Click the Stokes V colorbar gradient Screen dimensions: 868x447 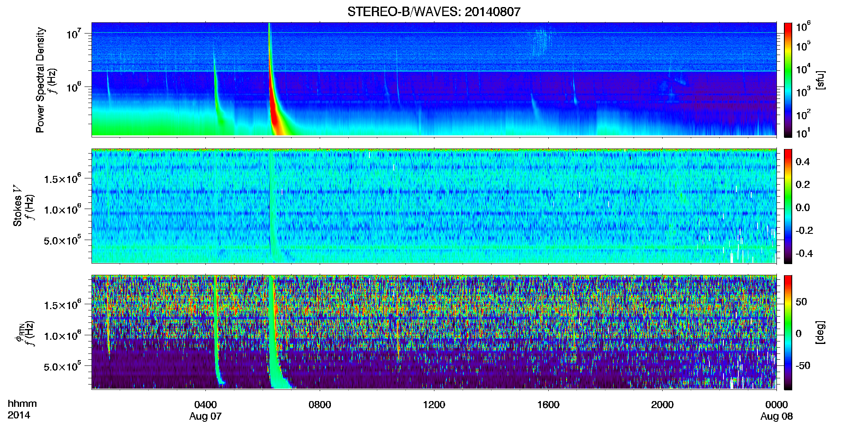click(788, 206)
